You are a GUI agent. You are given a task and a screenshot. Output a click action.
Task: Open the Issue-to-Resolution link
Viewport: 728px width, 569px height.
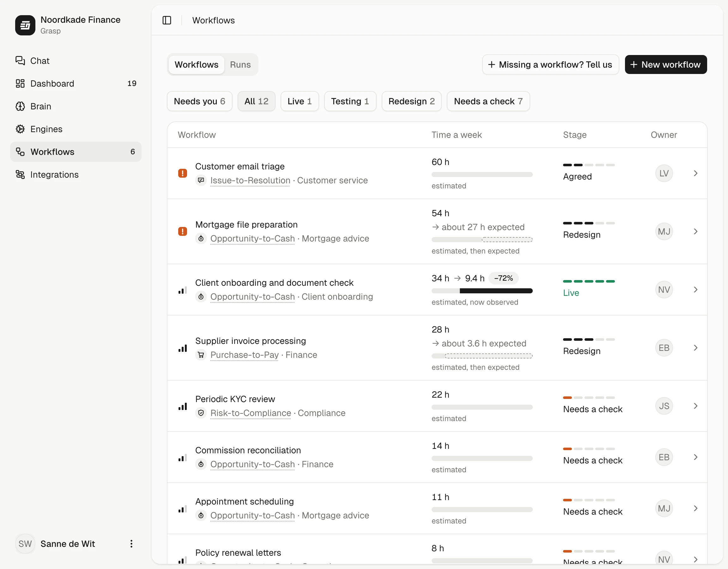click(x=250, y=180)
